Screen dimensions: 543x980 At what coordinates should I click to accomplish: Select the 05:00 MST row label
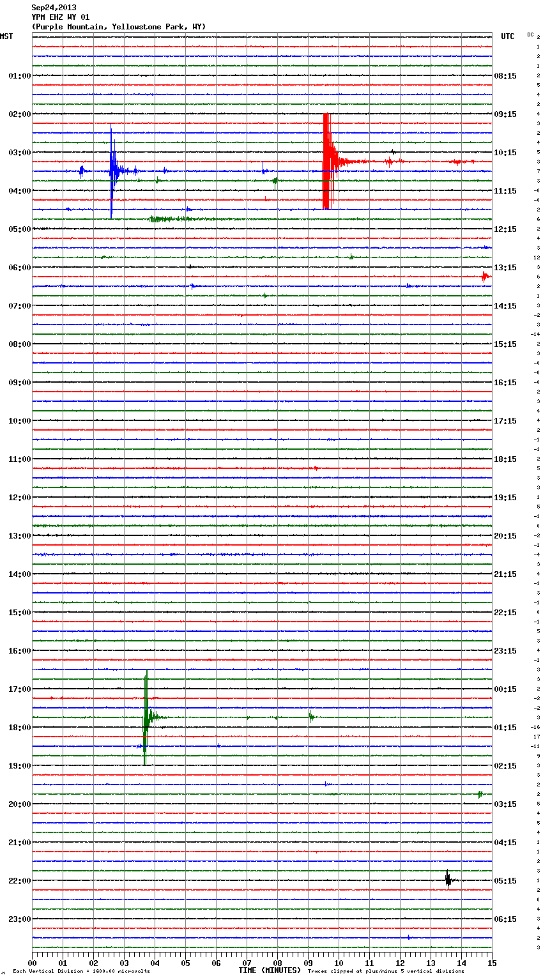pos(20,229)
